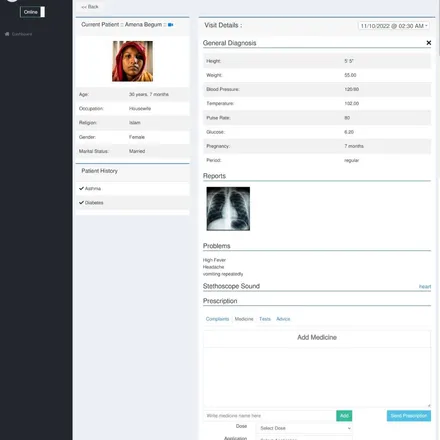Click the patient photo of Amena Begum
Screen dimensions: 440x440
tap(133, 61)
